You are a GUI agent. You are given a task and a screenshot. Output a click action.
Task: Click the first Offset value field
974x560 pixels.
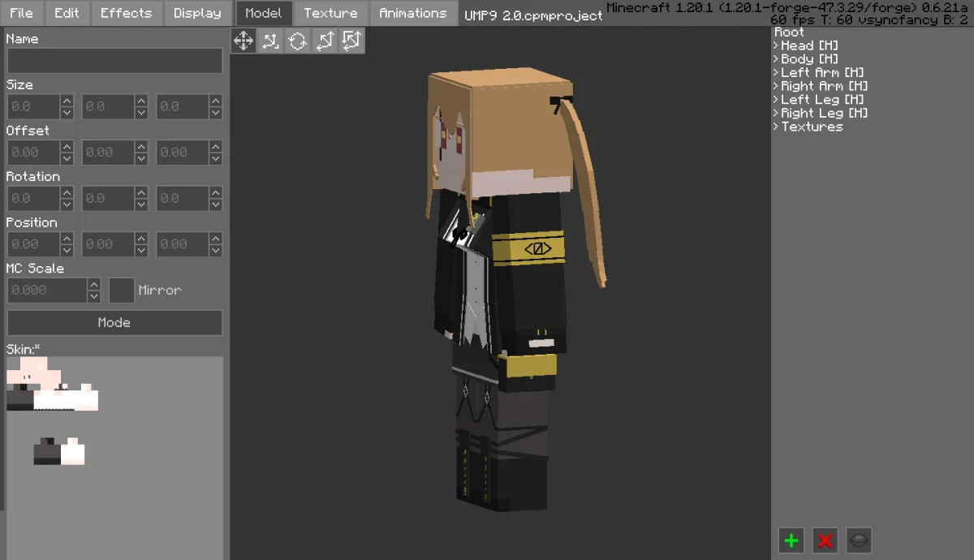(33, 153)
